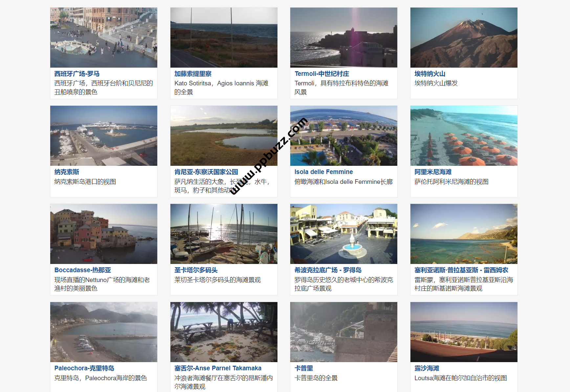Open the 塞舌尔 picnic table beach thumbnail
Image resolution: width=570 pixels, height=392 pixels.
pos(224,332)
